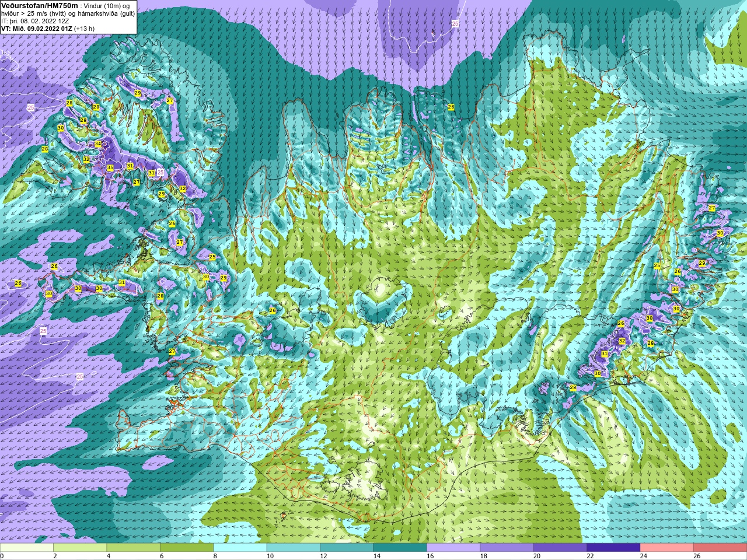Click the yellow gust label reading 35
Screen dimensions: 747x560
[x=110, y=168]
